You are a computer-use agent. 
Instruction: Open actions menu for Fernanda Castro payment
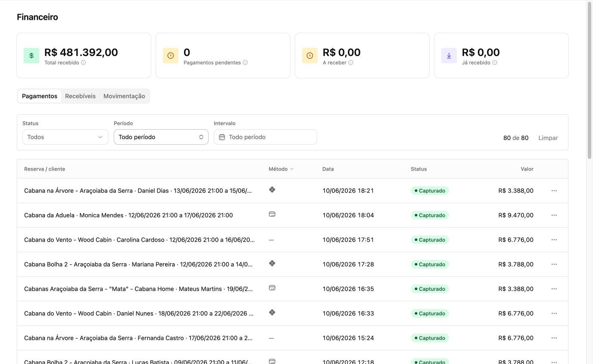tap(554, 338)
